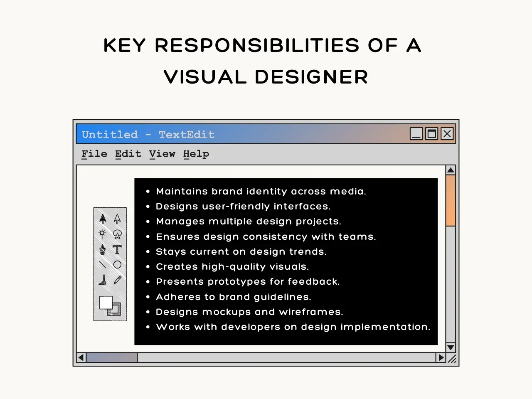
Task: Choose the Lasso tool
Action: point(118,234)
